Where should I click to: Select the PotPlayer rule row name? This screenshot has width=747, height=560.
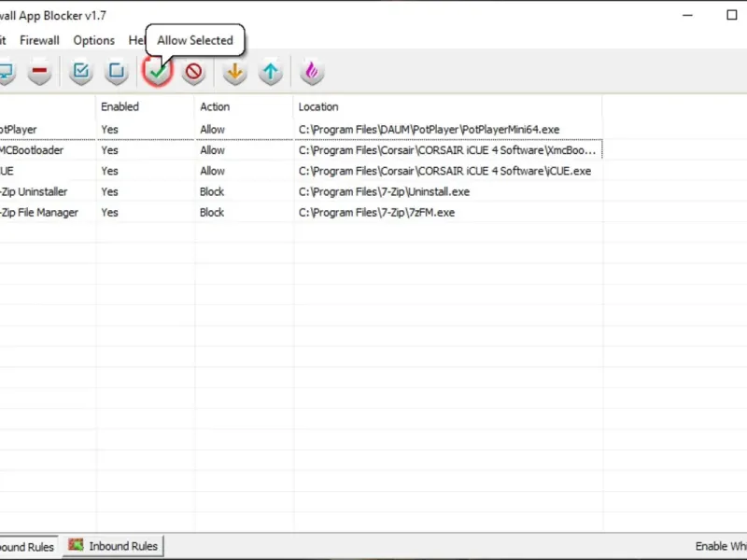click(18, 130)
